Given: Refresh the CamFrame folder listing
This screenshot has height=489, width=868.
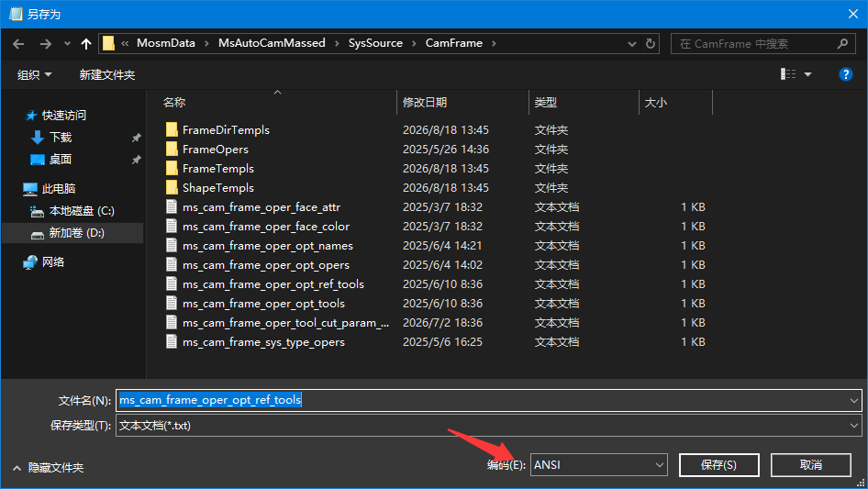Looking at the screenshot, I should pyautogui.click(x=651, y=43).
